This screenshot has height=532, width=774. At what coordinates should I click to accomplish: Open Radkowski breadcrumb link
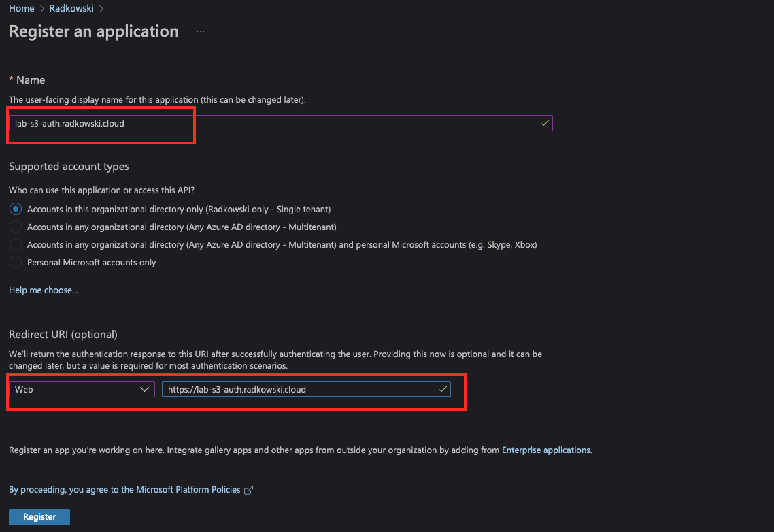[71, 8]
